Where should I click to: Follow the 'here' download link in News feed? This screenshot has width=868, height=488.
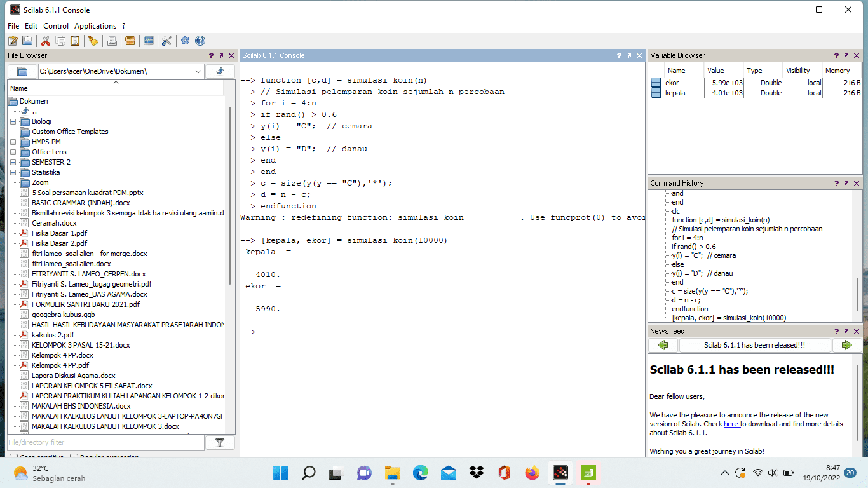coord(731,424)
